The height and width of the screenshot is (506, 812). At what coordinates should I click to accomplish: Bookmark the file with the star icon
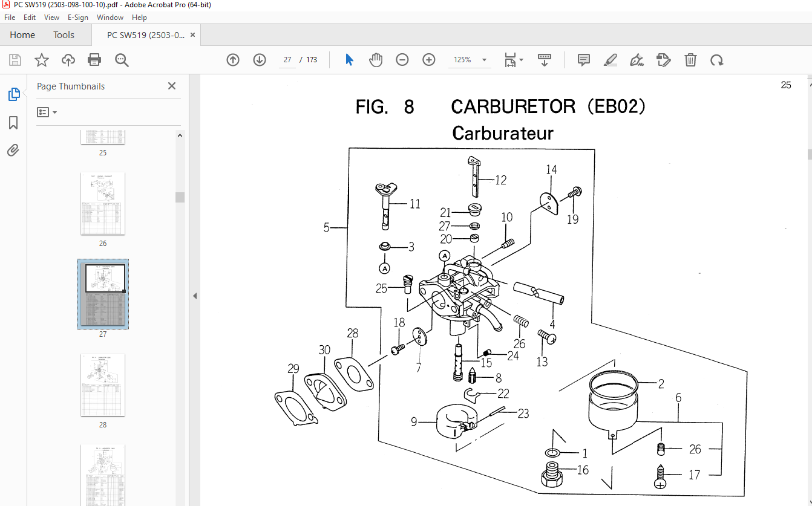(41, 60)
